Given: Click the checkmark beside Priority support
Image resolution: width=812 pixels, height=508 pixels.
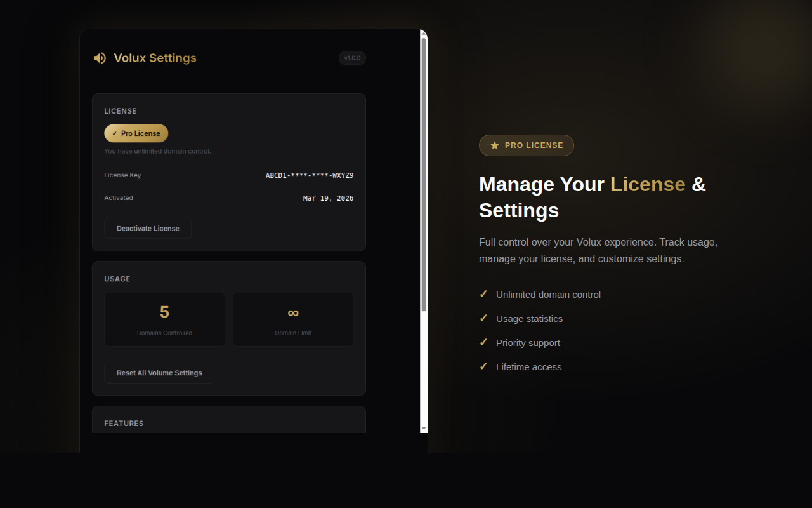Looking at the screenshot, I should [483, 342].
